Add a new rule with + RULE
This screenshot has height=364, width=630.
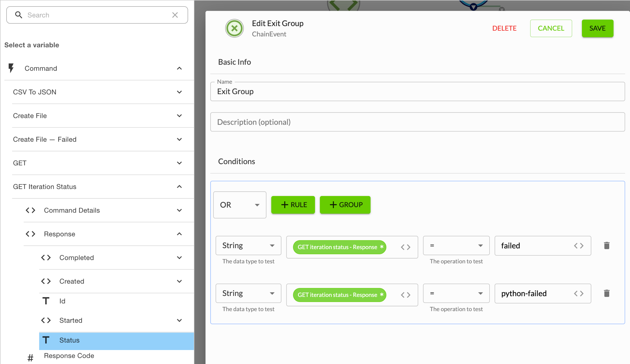point(293,205)
